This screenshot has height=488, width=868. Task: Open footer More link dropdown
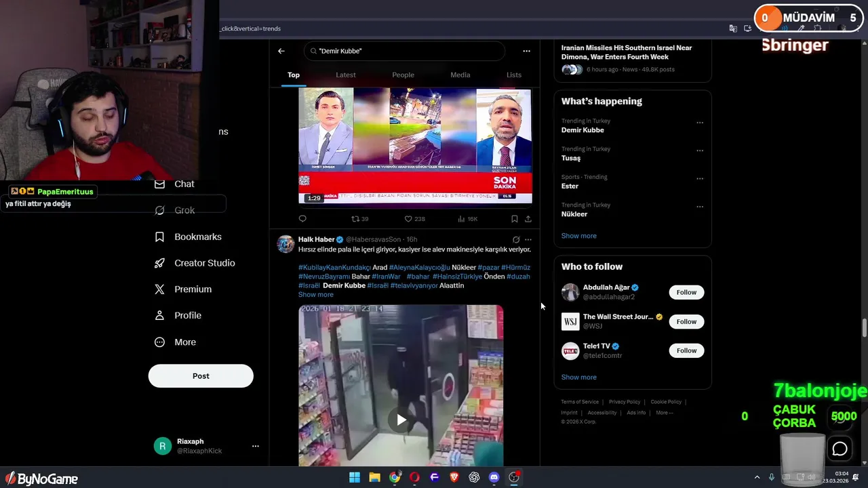[665, 413]
